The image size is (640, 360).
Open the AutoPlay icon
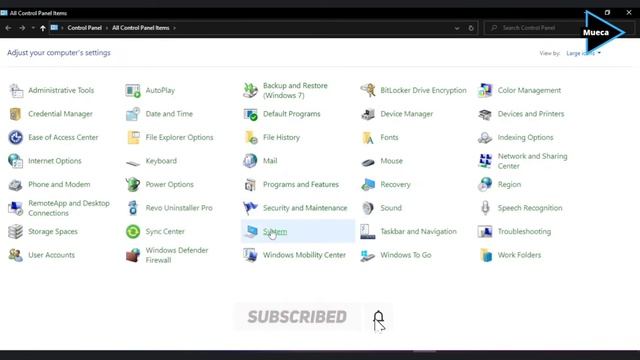click(133, 90)
